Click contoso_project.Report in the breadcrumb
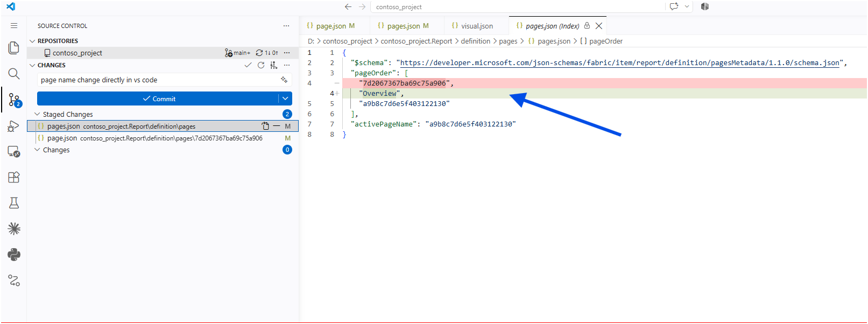Viewport: 868px width, 324px height. [417, 41]
